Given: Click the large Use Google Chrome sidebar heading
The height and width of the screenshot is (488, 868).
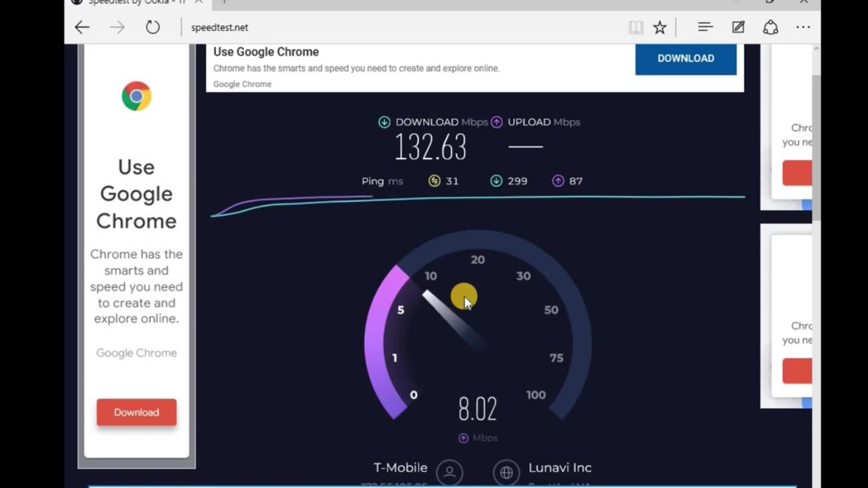Looking at the screenshot, I should (136, 194).
